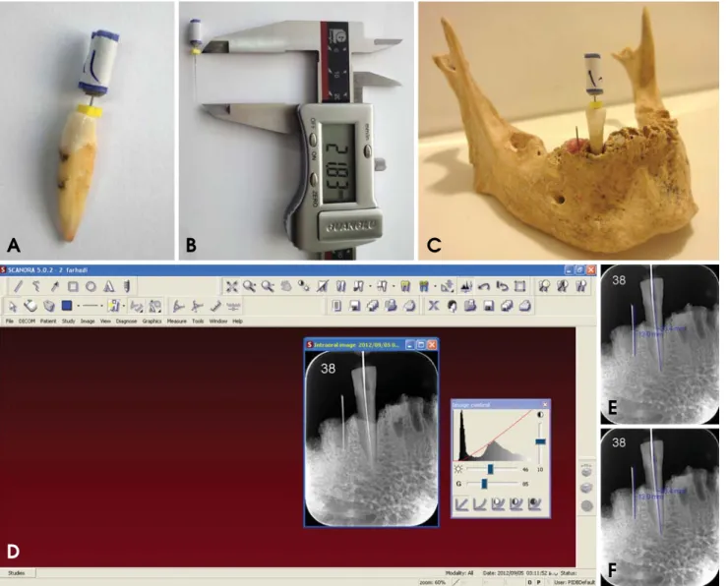This screenshot has height=586, width=728.
Task: Select the freehand curve drawing tool
Action: tap(35, 286)
